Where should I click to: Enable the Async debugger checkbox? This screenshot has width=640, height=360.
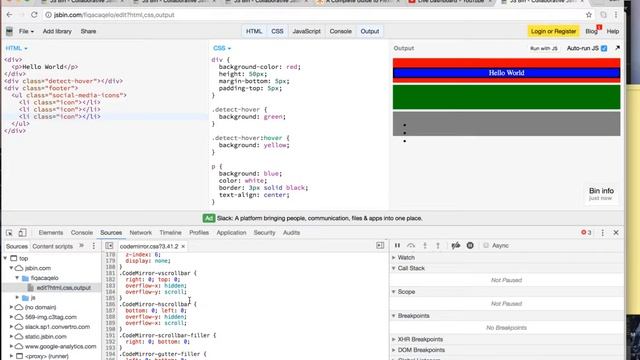486,245
